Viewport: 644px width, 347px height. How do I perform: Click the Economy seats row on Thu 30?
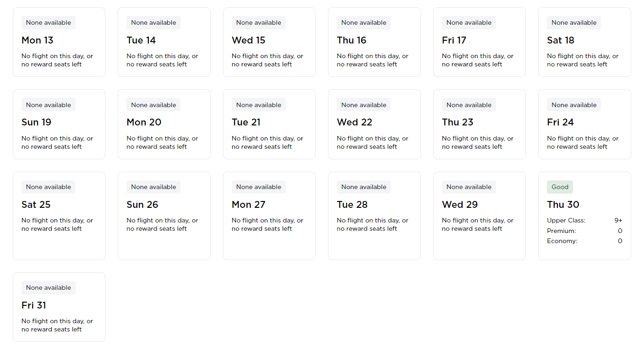click(x=584, y=241)
